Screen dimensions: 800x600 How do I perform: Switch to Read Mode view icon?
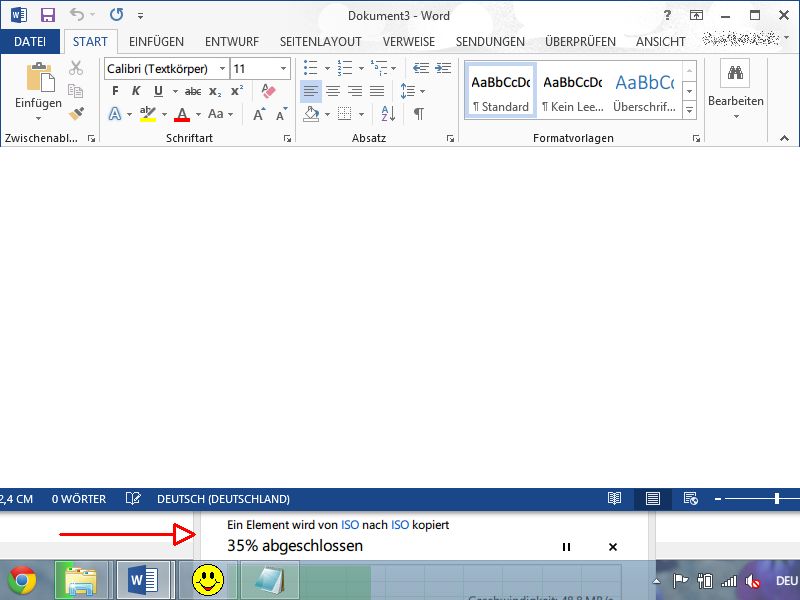pos(614,498)
